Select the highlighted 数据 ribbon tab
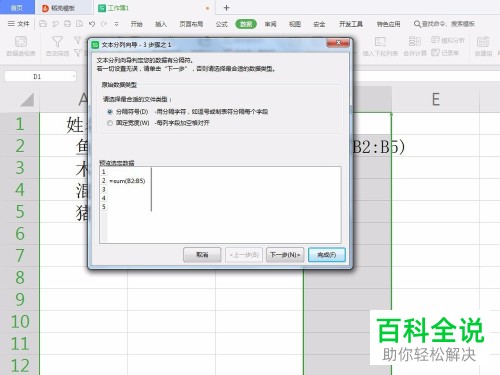Screen dimensions: 500x375 (246, 24)
